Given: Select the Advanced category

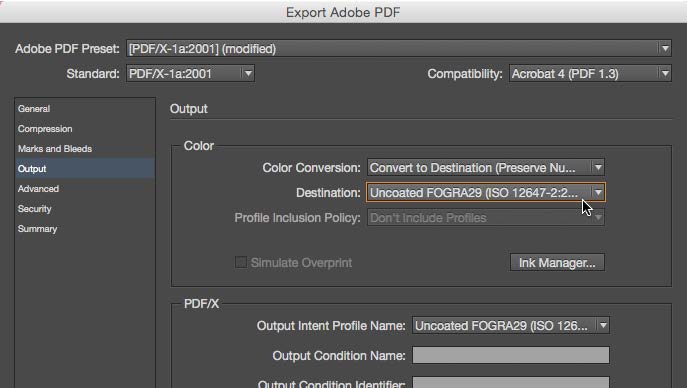Looking at the screenshot, I should coord(85,189).
